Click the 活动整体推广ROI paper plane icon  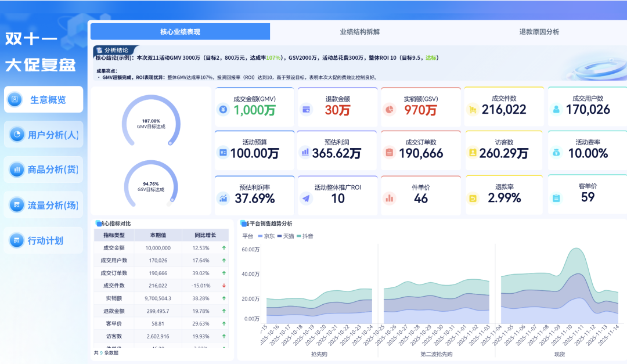tap(307, 198)
